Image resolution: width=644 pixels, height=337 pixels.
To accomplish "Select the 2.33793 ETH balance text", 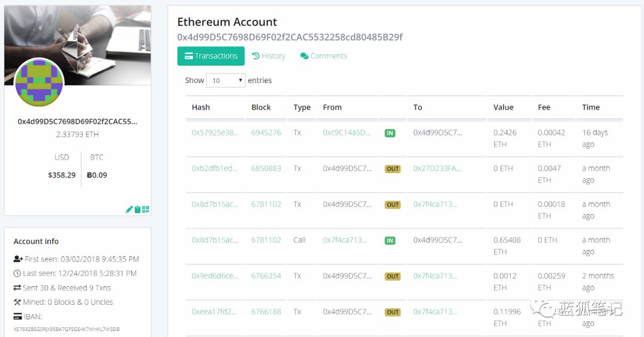I will pyautogui.click(x=77, y=134).
